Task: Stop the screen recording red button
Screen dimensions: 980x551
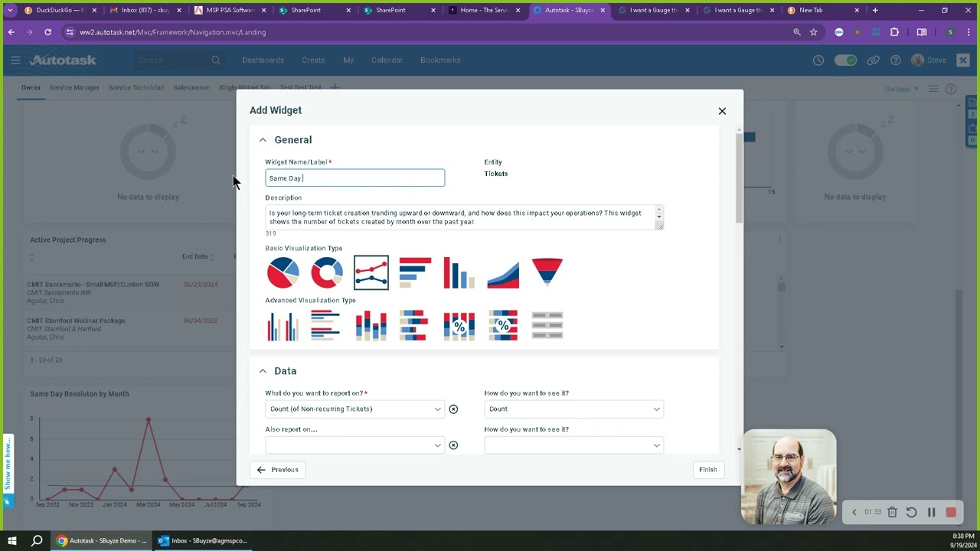Action: pos(951,512)
